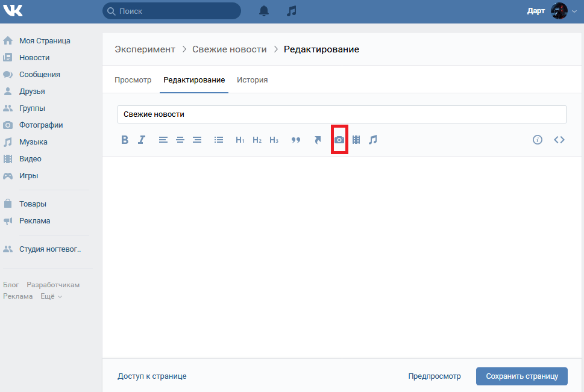Insert video using filmstrip icon
The width and height of the screenshot is (584, 392).
[x=356, y=140]
